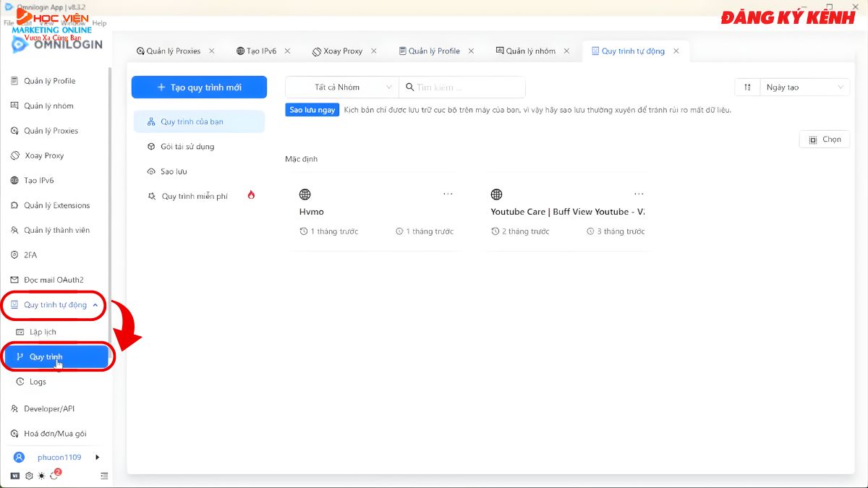
Task: Click the settings gear icon in sidebar footer
Action: [29, 476]
